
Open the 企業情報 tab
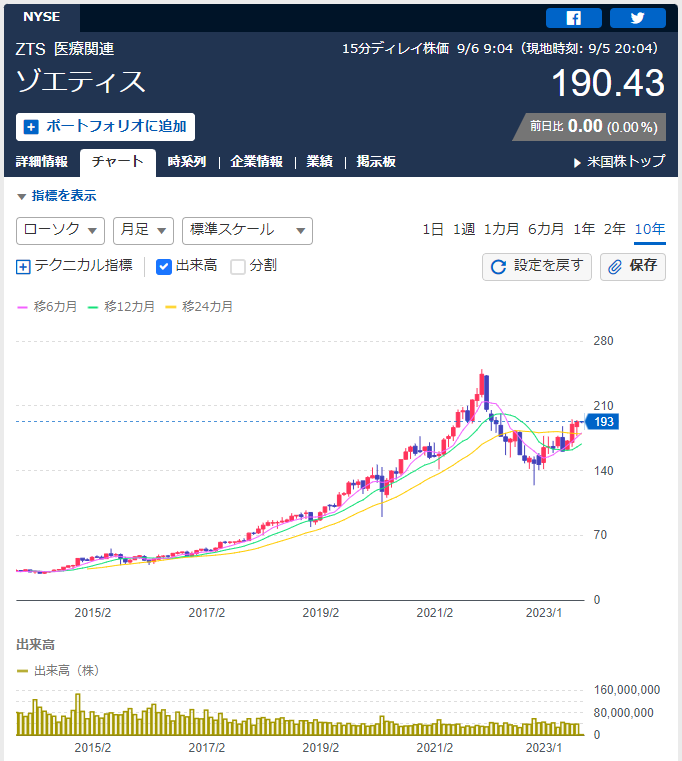point(256,162)
